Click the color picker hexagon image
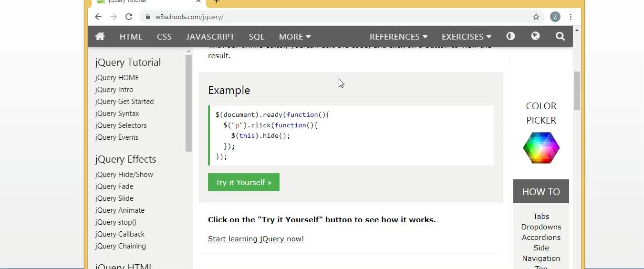This screenshot has width=644, height=269. 541,148
